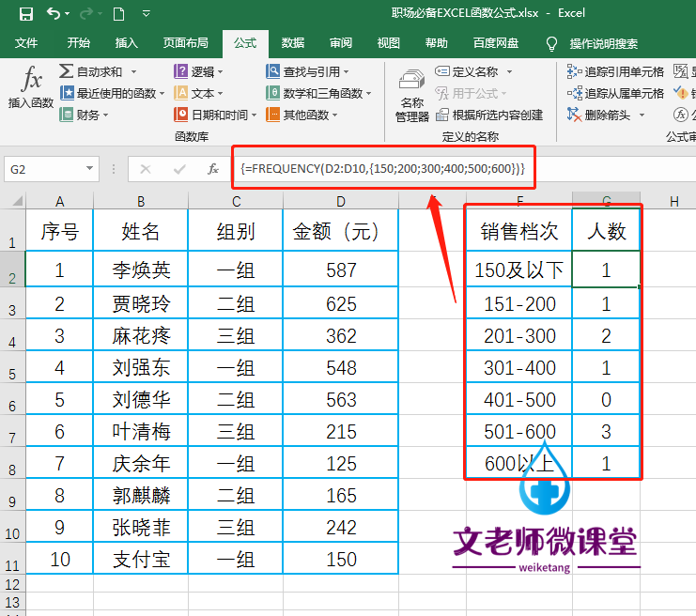Switch to the 审阅 ribbon tab

(341, 43)
